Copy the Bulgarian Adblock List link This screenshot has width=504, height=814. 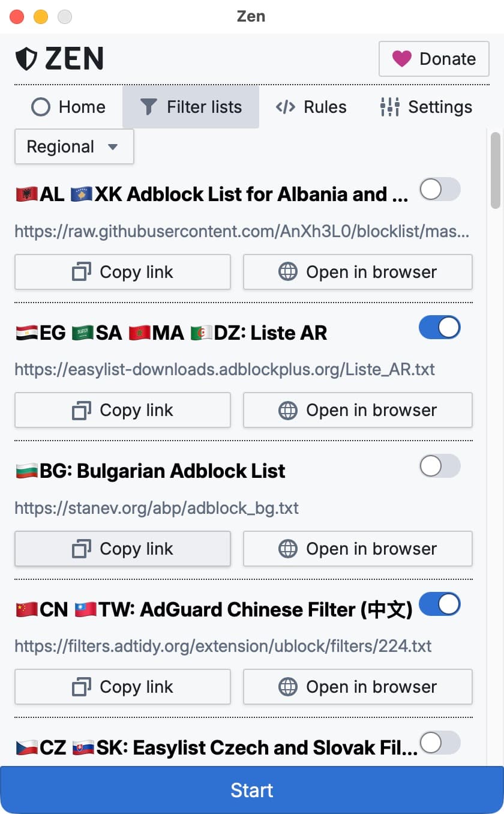tap(122, 548)
